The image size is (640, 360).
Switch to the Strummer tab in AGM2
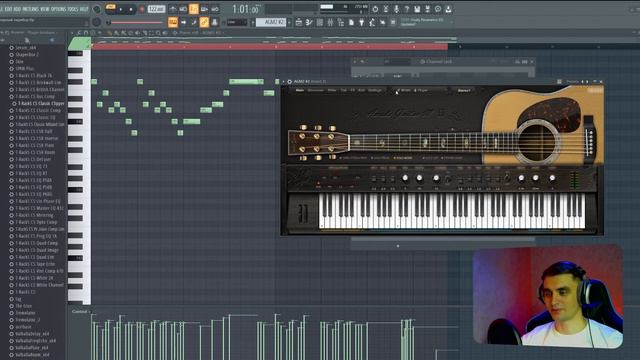click(316, 90)
